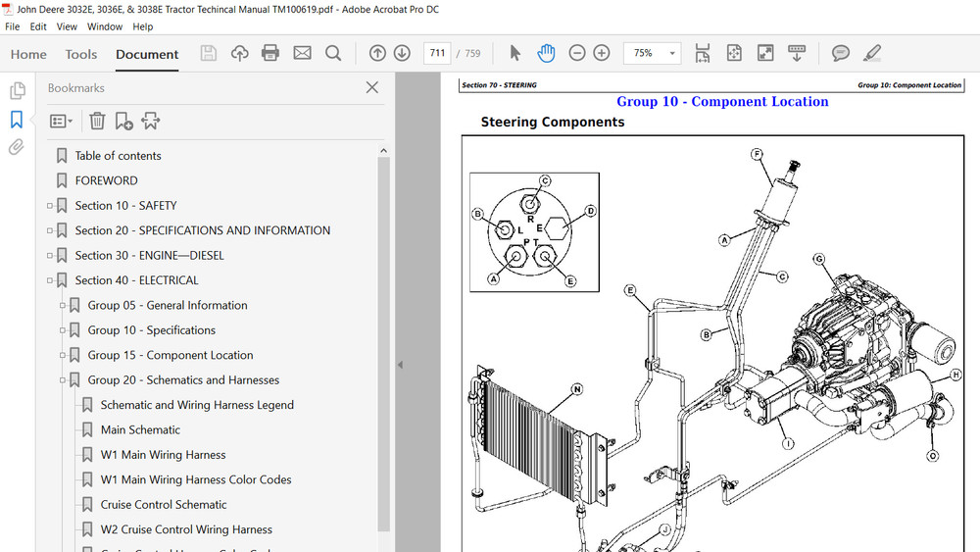980x552 pixels.
Task: Go to W1 Main Wiring Harness bookmark
Action: click(x=163, y=455)
